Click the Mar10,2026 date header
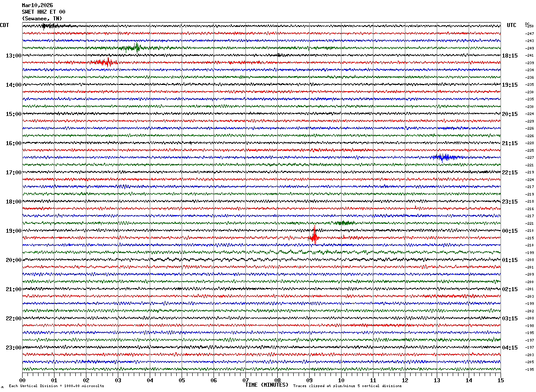The height and width of the screenshot is (392, 536). pyautogui.click(x=37, y=5)
